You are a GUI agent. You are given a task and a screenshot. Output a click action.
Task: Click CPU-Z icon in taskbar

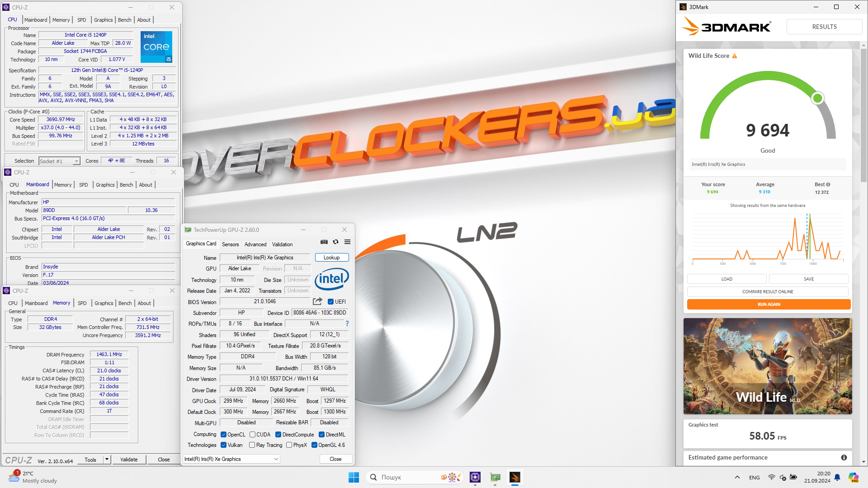(x=475, y=477)
